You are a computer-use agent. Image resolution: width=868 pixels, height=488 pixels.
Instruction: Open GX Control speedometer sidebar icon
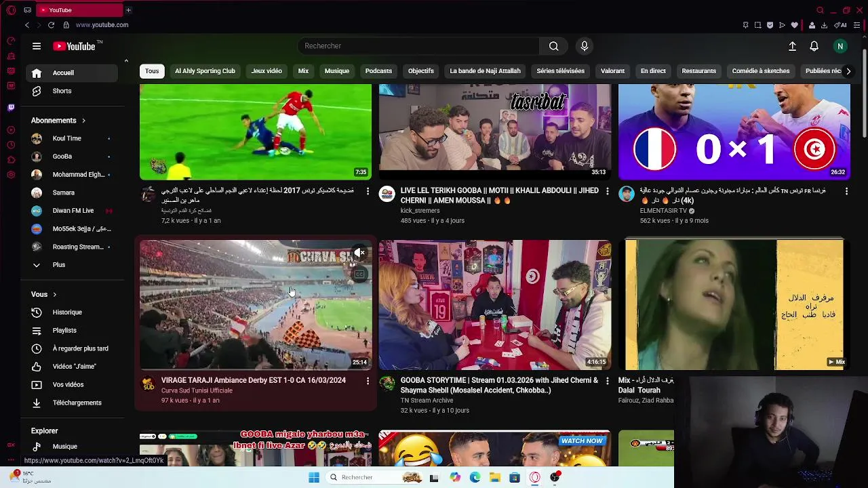point(11,41)
